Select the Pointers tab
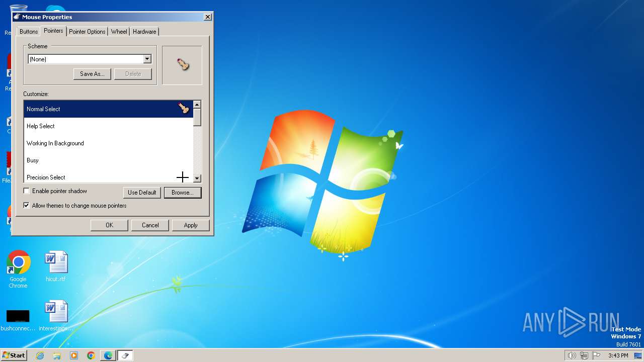 coord(53,31)
